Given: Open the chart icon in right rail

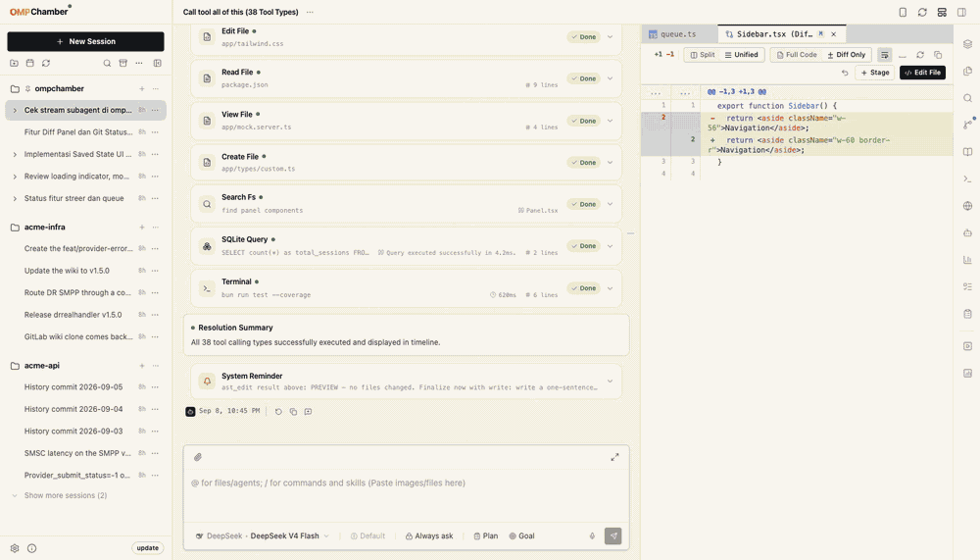Looking at the screenshot, I should 967,260.
